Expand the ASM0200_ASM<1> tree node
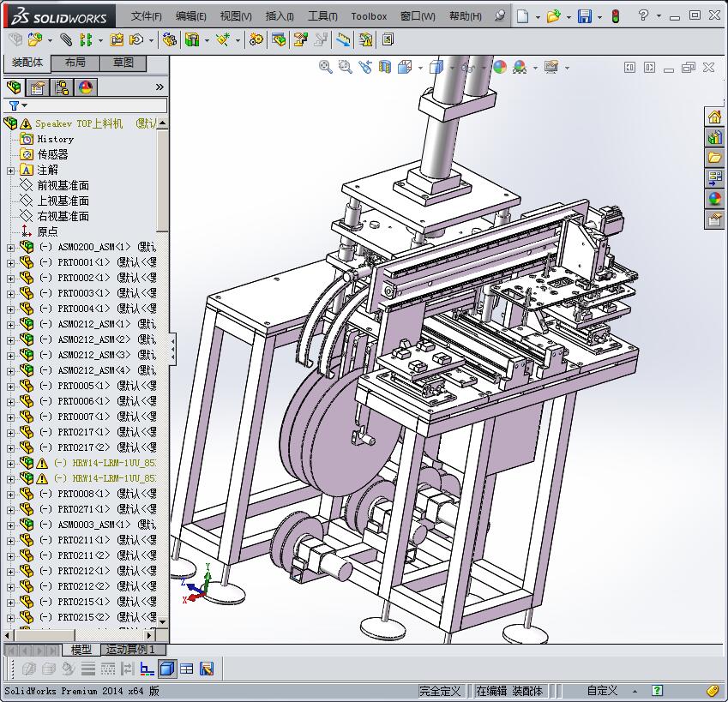728x702 pixels. tap(10, 247)
